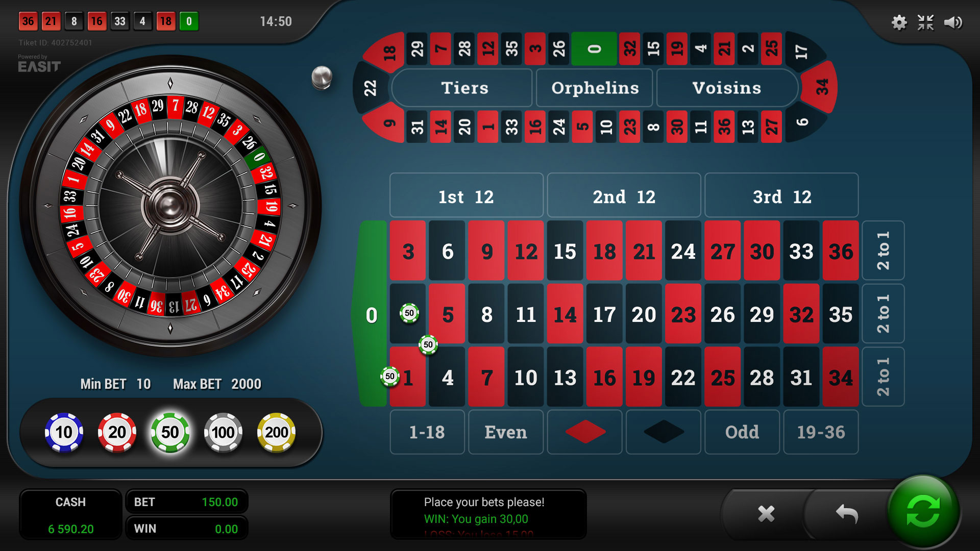Bet on the red diamond

point(585,432)
